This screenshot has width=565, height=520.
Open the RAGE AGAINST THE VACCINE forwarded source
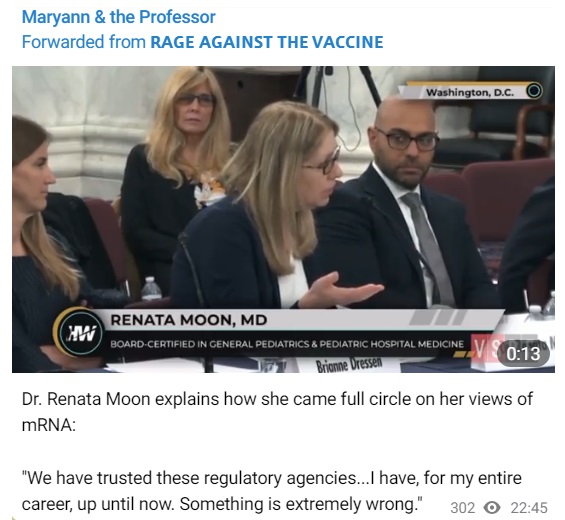pyautogui.click(x=267, y=42)
